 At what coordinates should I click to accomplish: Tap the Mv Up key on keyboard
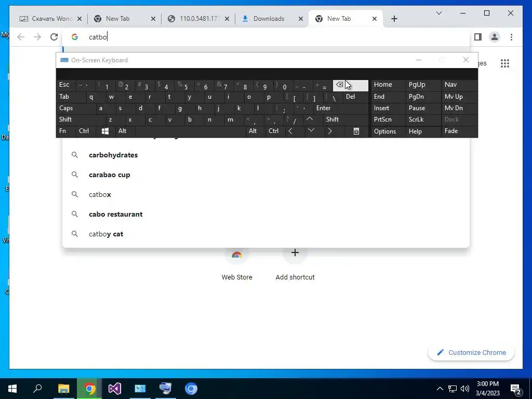coord(459,97)
